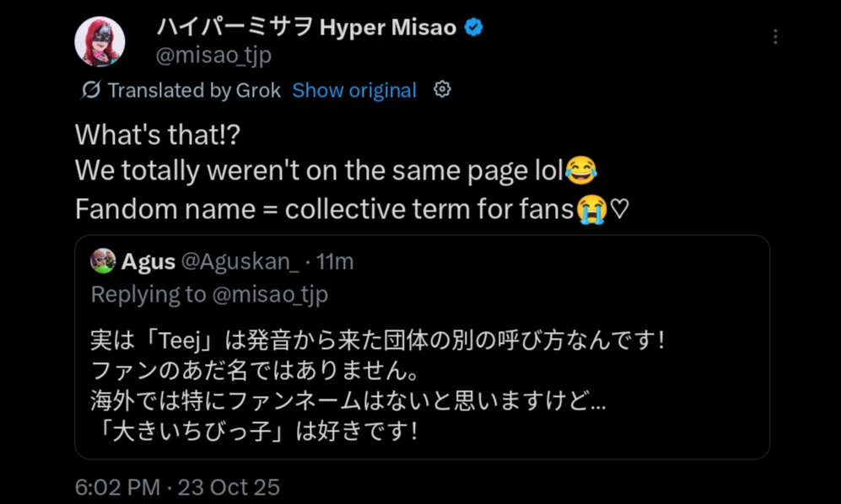Click the tears-of-joy emoji after lol
Viewport: 841px width, 504px height.
[581, 171]
